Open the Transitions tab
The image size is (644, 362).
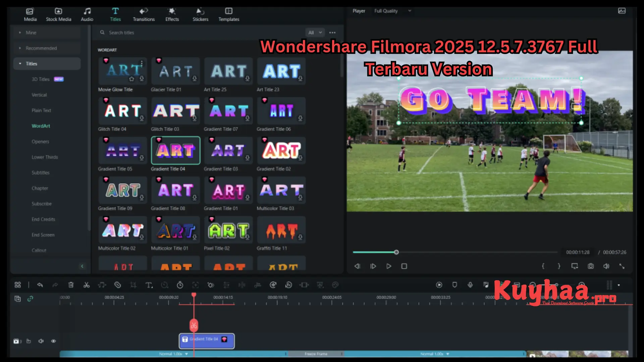pyautogui.click(x=144, y=15)
